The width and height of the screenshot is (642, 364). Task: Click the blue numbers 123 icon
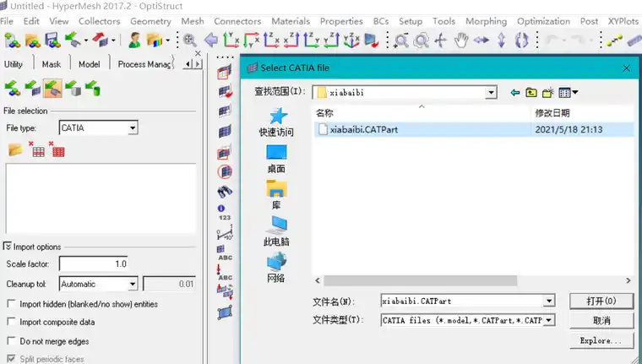tap(225, 213)
